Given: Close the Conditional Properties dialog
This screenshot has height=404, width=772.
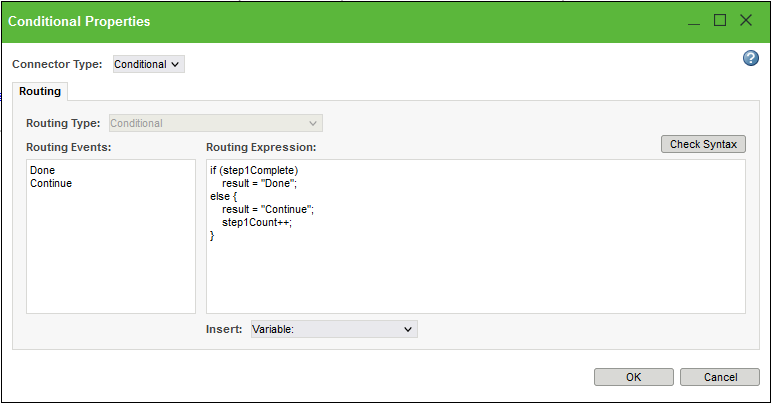Looking at the screenshot, I should [746, 20].
